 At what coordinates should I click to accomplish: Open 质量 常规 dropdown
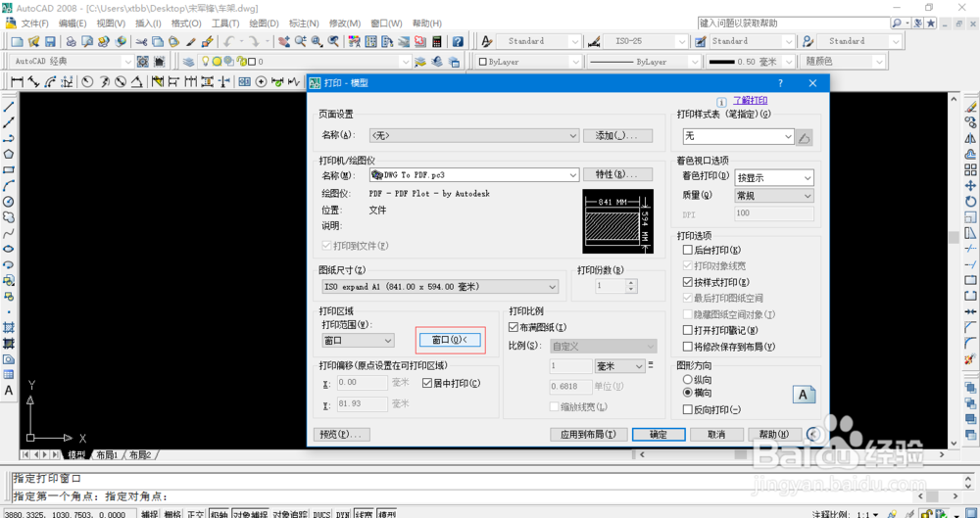(774, 196)
